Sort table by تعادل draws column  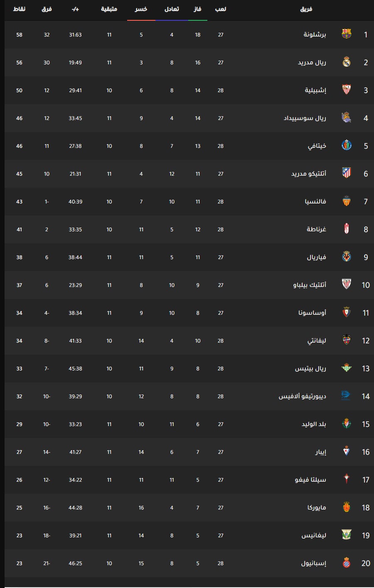click(x=172, y=9)
